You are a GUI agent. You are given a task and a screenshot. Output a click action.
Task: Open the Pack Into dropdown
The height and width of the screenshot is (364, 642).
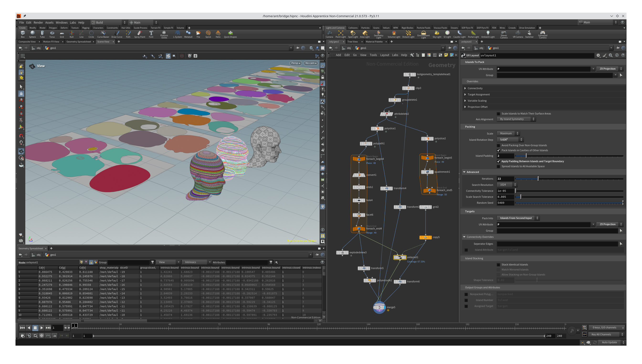point(518,218)
